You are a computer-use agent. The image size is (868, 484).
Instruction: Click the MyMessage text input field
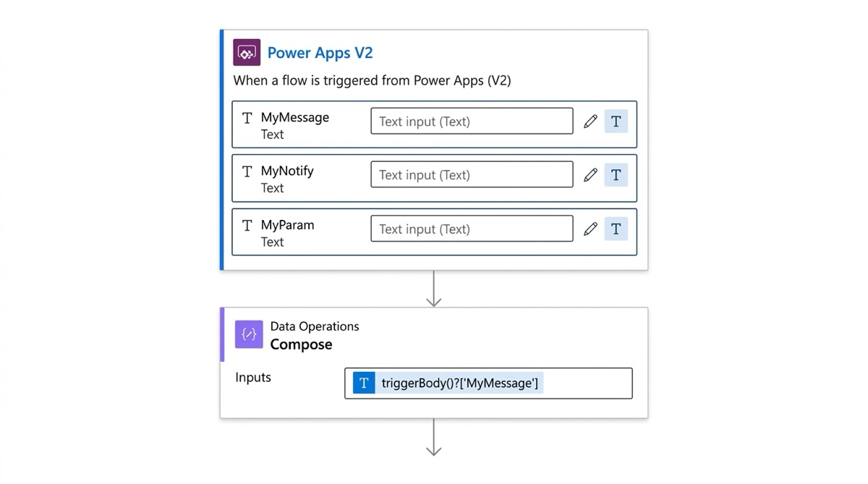pos(472,122)
